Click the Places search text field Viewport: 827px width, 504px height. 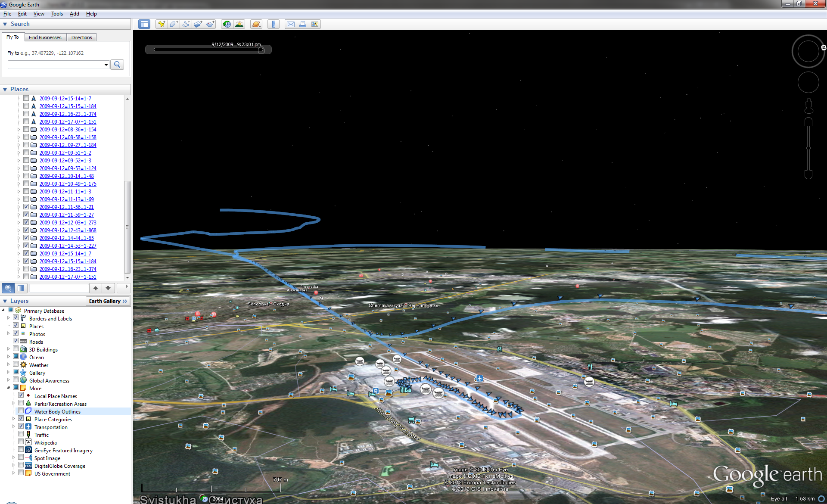tap(59, 288)
